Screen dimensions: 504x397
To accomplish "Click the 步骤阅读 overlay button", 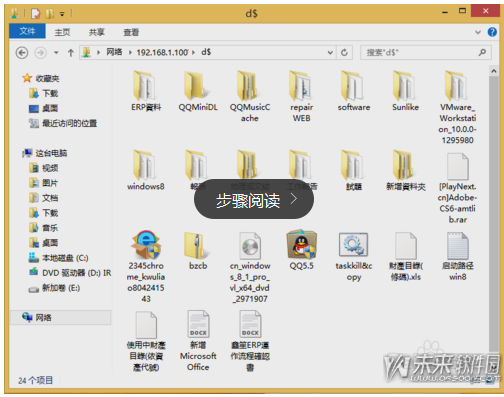I will click(x=254, y=200).
